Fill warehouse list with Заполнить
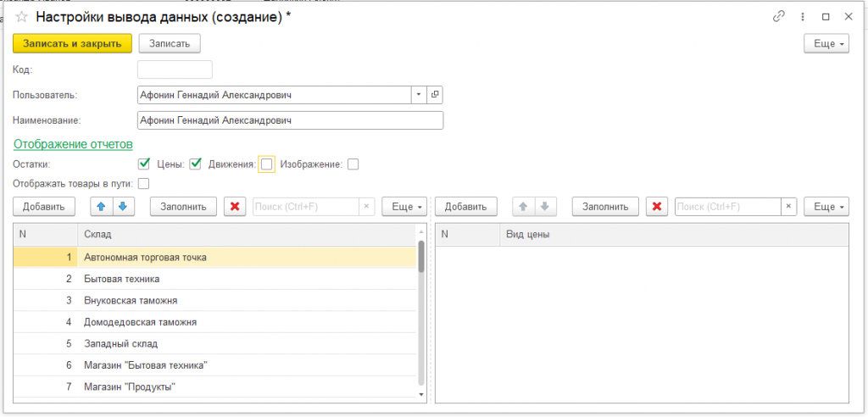 pyautogui.click(x=184, y=207)
